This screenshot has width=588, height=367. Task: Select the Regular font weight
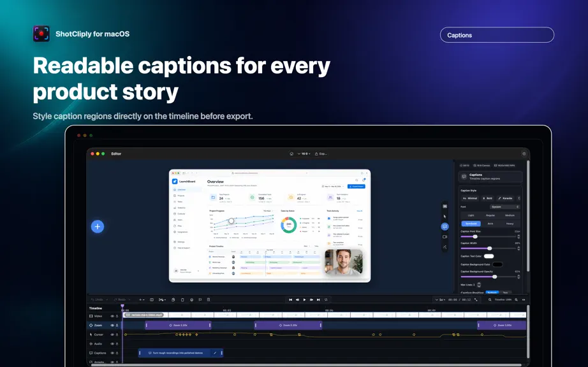tap(490, 215)
